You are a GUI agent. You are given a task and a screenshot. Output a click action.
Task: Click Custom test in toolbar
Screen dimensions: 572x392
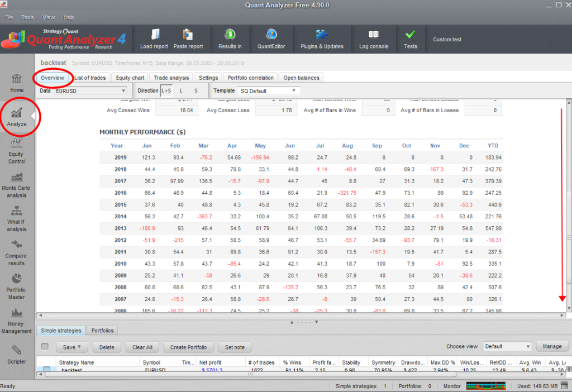[447, 40]
